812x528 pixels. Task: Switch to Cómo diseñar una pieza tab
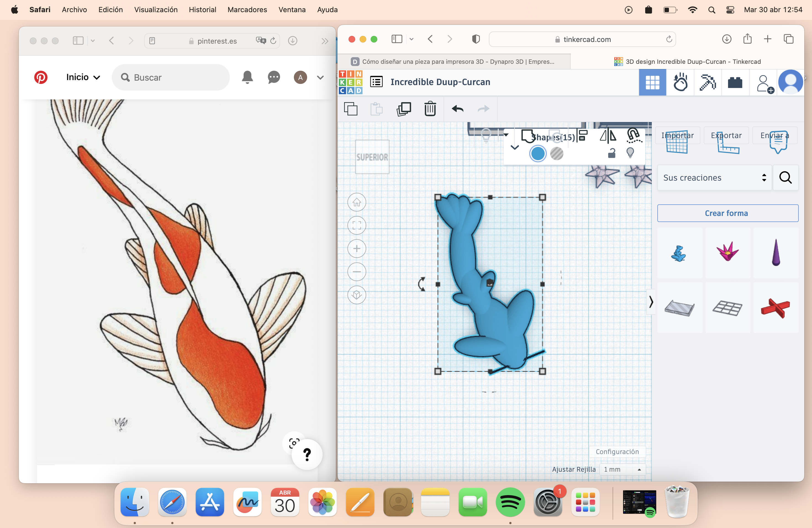(454, 62)
